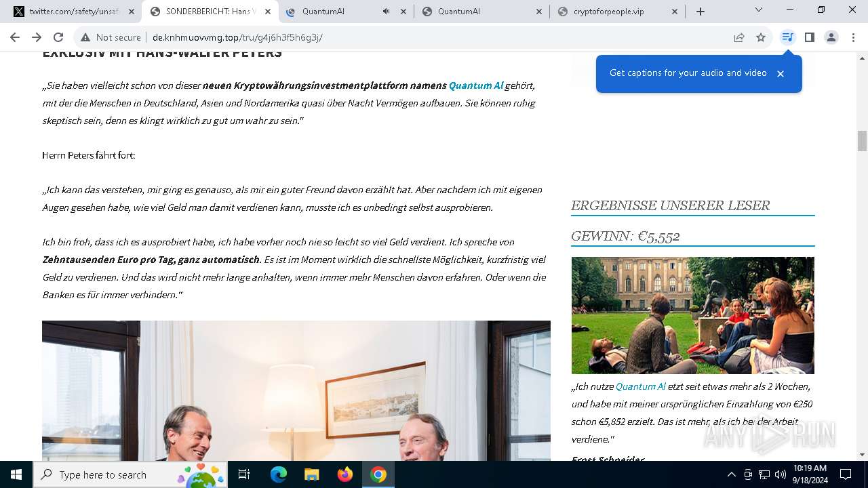
Task: Open File Explorer from taskbar
Action: [311, 474]
